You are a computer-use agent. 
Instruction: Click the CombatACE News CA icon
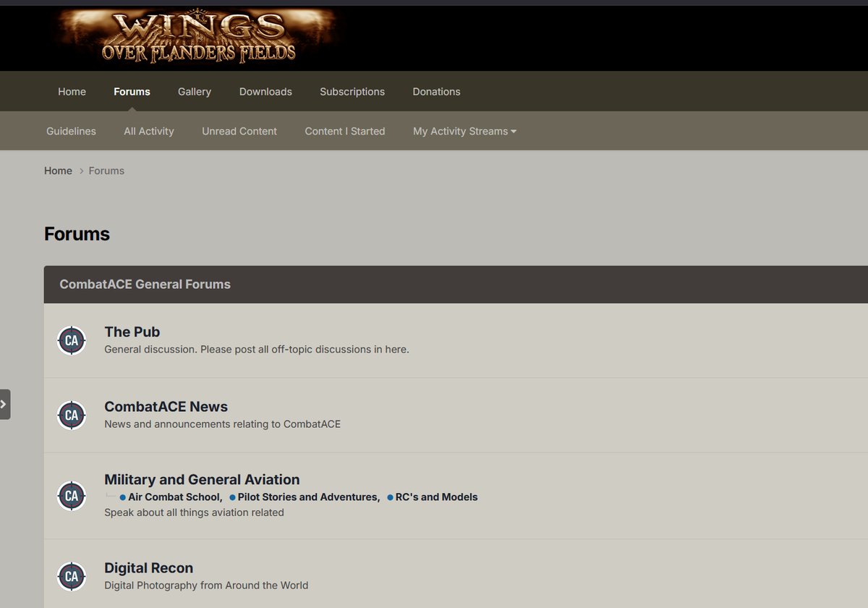72,415
